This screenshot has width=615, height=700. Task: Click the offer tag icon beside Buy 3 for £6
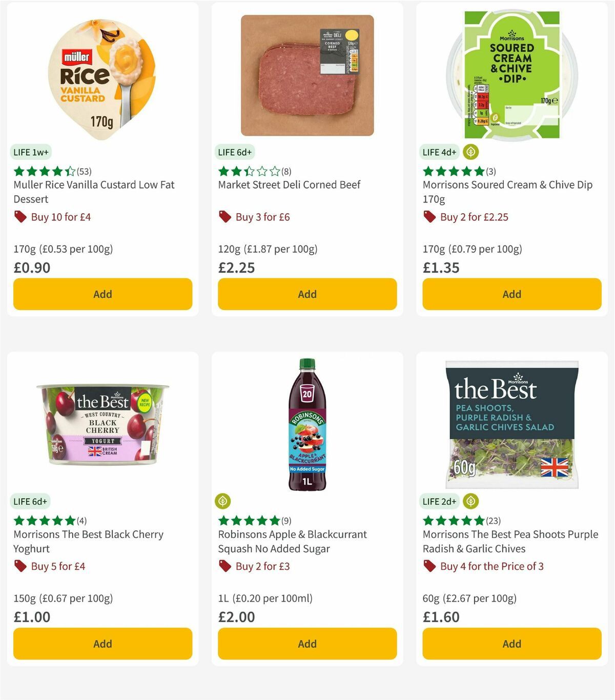[224, 217]
